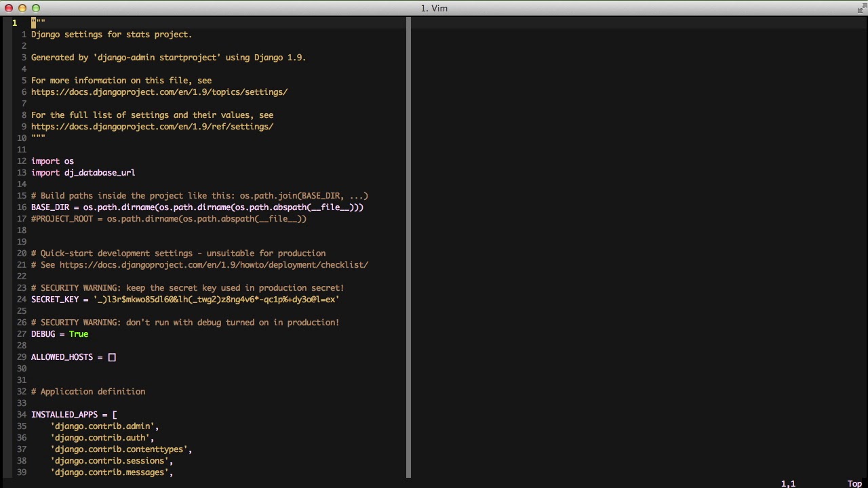Click 'Django settings for stats project.' line

(x=112, y=35)
